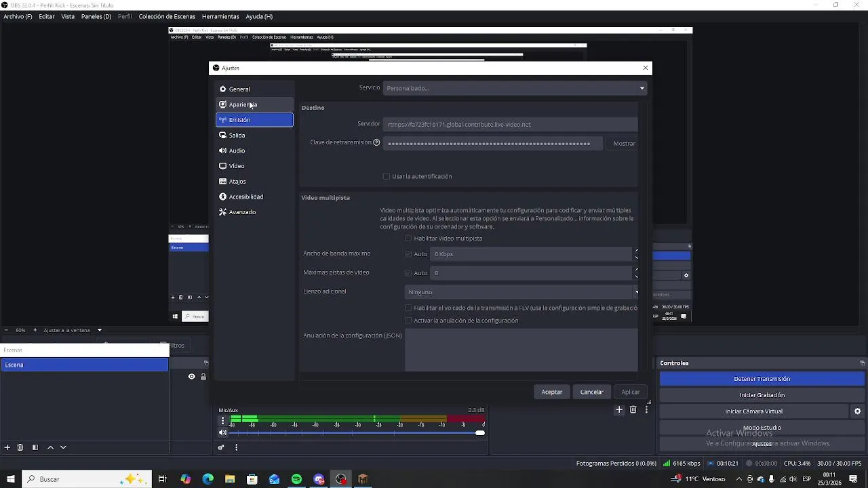Screen dimensions: 868x488
Task: Open audio mixer menu three-dot icon
Action: [x=236, y=447]
